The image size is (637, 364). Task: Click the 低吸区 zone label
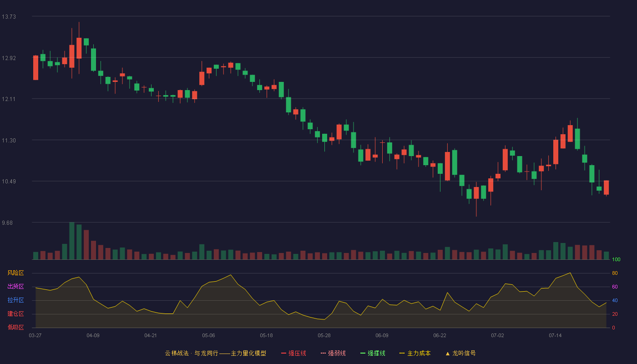[15, 327]
